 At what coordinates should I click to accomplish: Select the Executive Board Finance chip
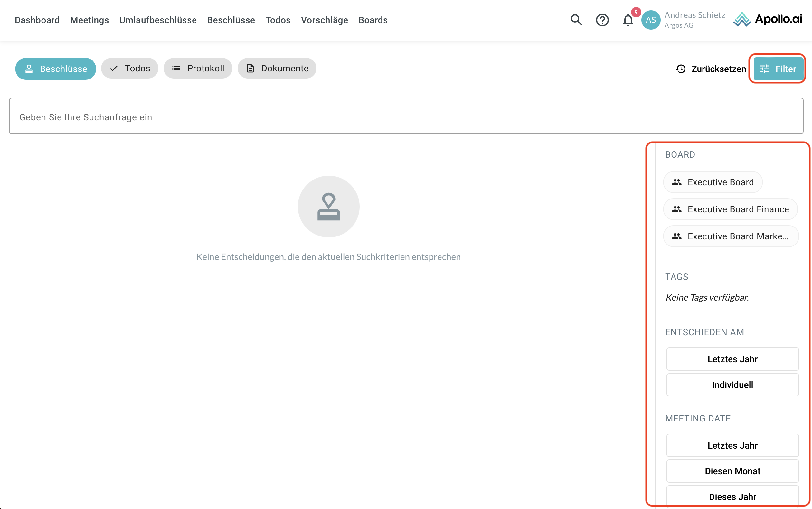(x=730, y=209)
